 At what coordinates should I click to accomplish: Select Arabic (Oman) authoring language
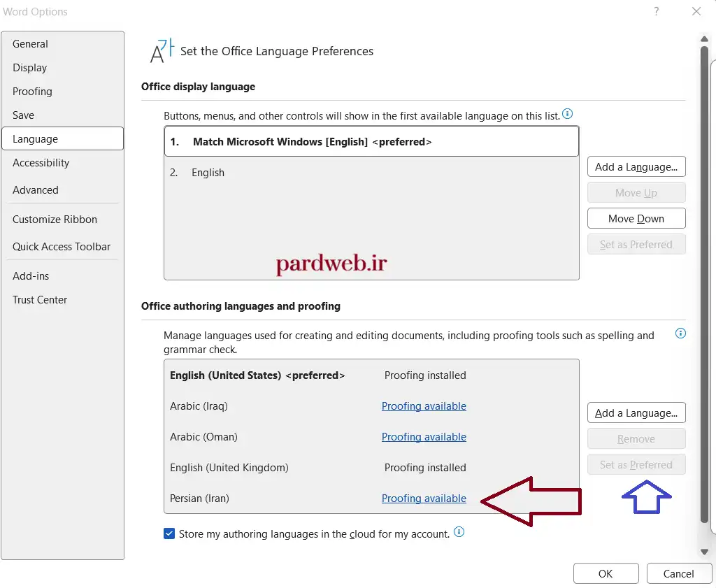(x=371, y=437)
